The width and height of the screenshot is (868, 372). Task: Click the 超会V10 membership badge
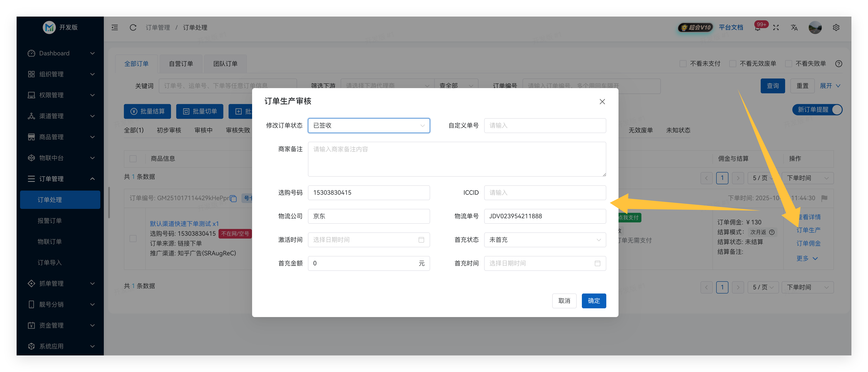(695, 28)
